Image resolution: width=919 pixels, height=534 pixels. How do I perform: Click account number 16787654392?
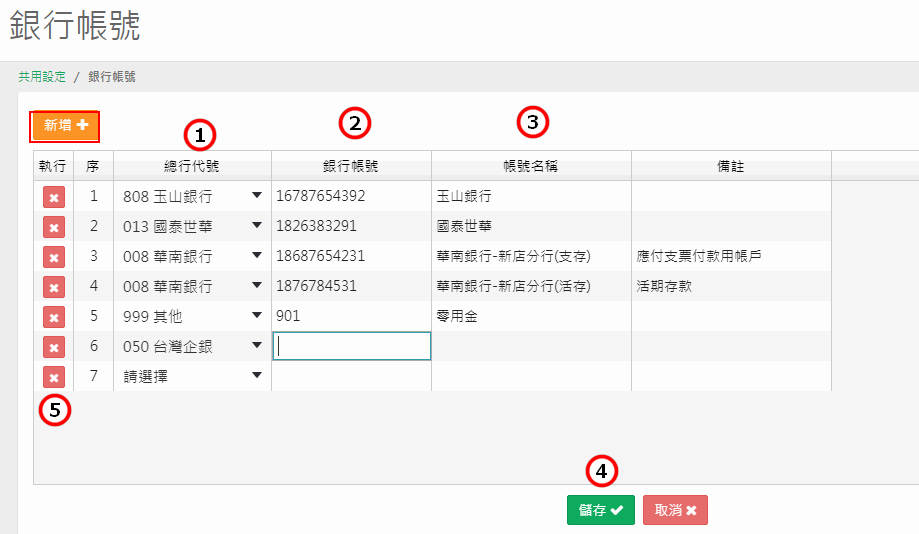point(321,196)
